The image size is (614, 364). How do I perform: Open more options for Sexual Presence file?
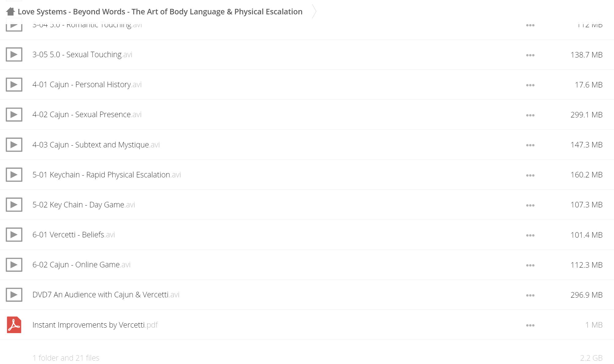point(530,115)
